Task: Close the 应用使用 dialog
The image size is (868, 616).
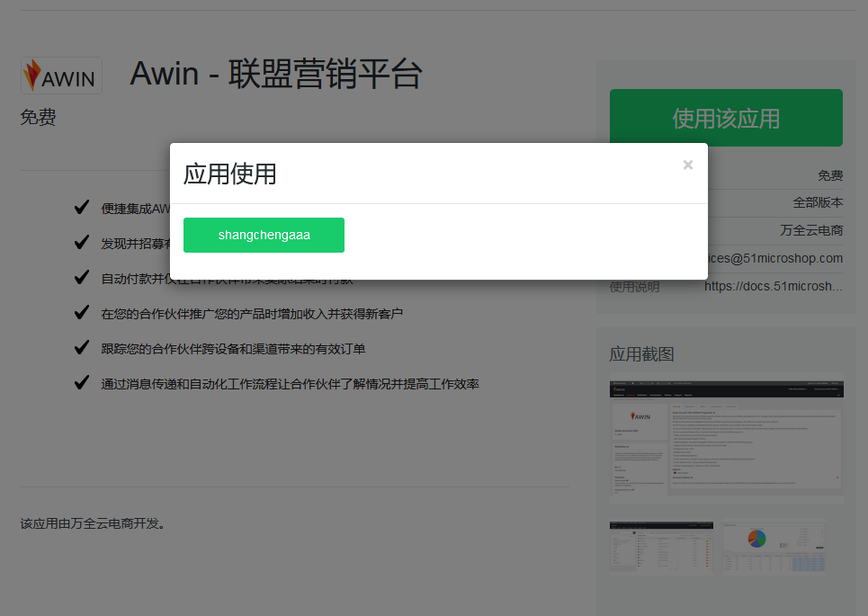Action: coord(687,165)
